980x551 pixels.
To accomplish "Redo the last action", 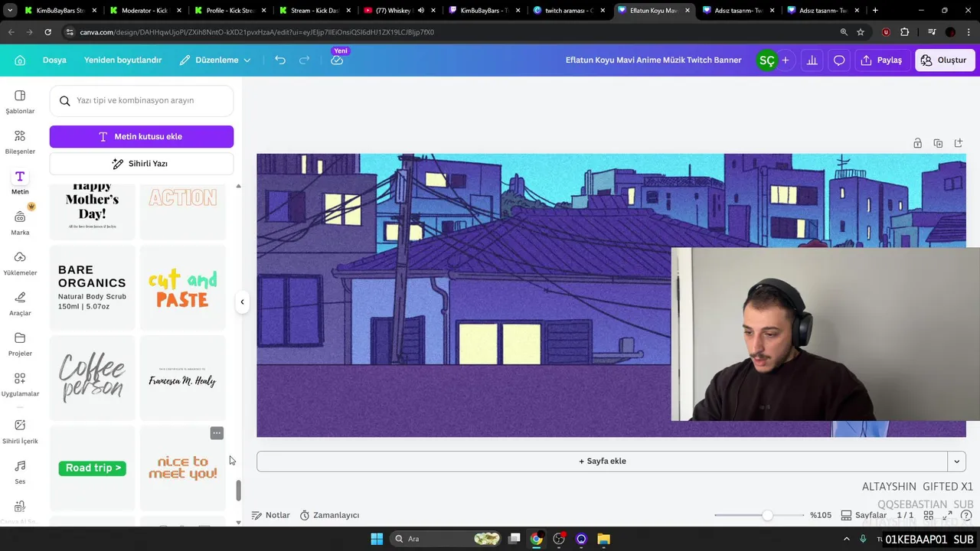I will pos(304,60).
